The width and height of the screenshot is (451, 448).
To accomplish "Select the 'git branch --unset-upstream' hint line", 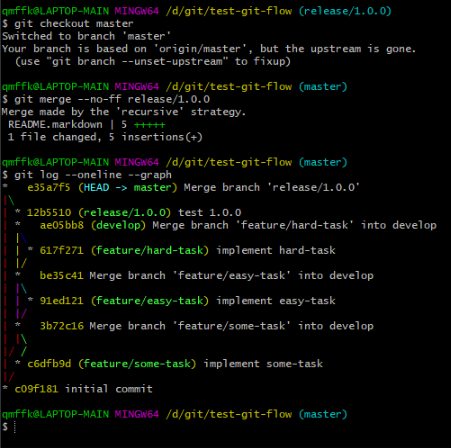I will pos(153,62).
